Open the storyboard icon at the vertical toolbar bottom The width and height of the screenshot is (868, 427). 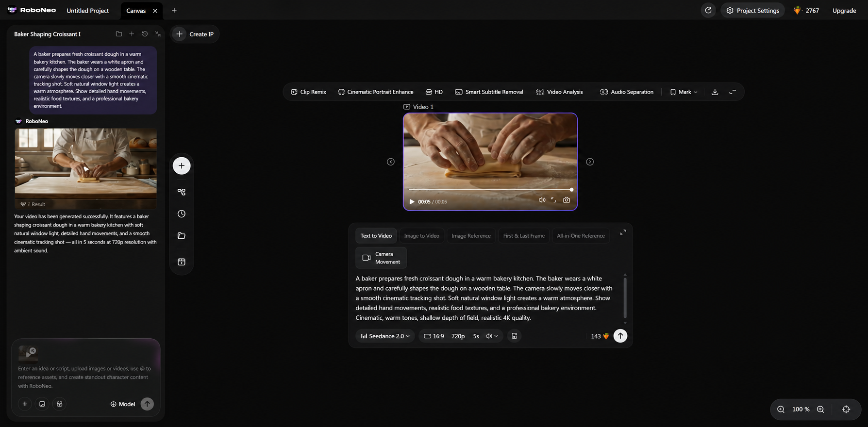point(182,262)
